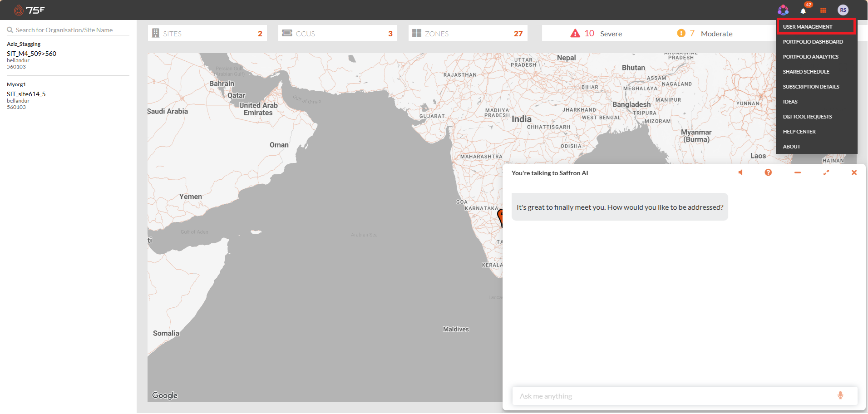Image resolution: width=868 pixels, height=414 pixels.
Task: Select site SIT_site614_5
Action: coord(26,94)
